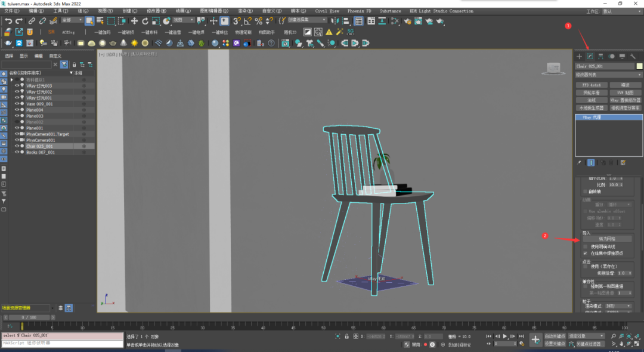
Task: Click the object color swatch beside Chair name
Action: pos(640,66)
